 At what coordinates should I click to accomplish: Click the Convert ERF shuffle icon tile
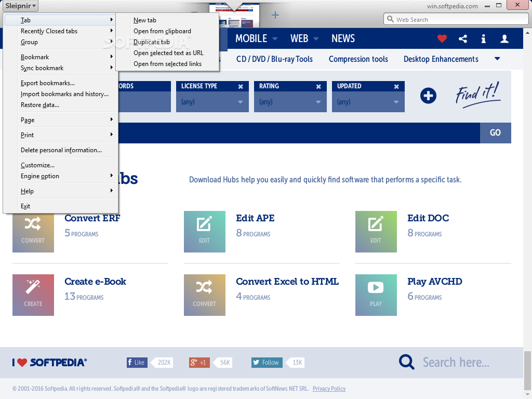coord(33,232)
